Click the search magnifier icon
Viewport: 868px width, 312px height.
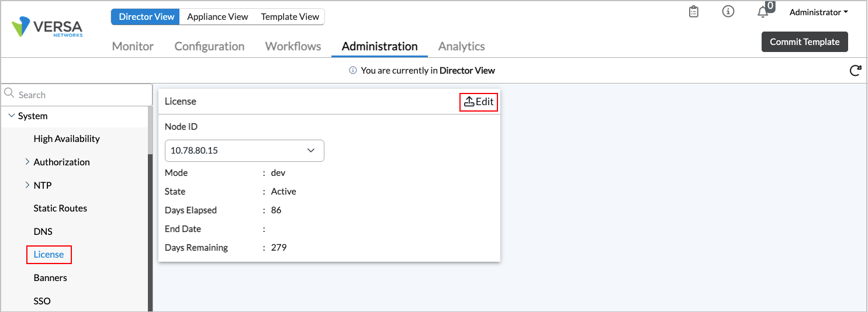(x=9, y=94)
